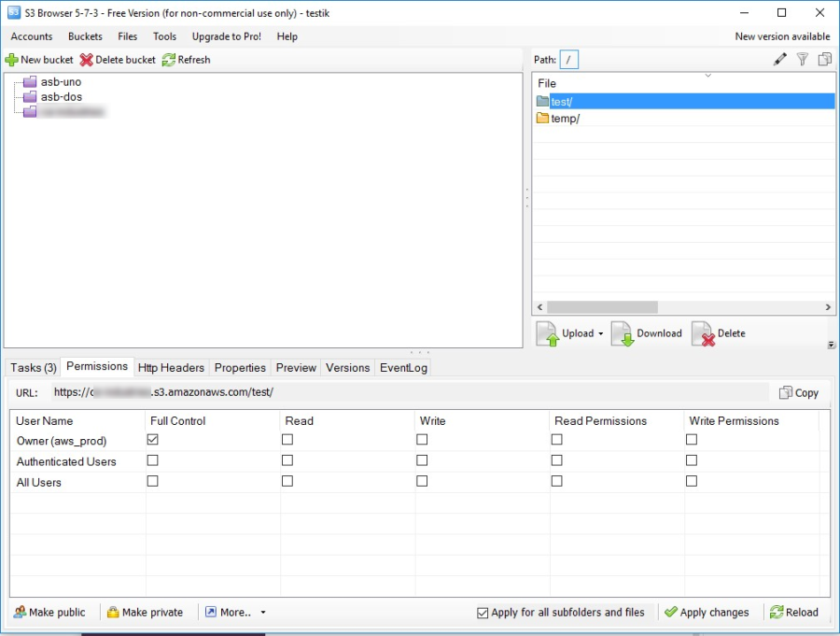Click the scrollbar right arrow
This screenshot has height=636, width=840.
tap(828, 307)
